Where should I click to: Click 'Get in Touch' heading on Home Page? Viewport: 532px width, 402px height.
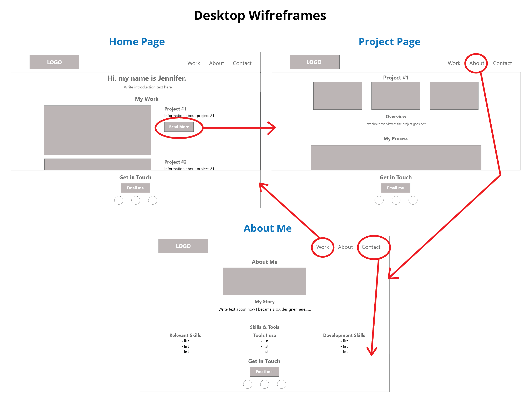(135, 177)
